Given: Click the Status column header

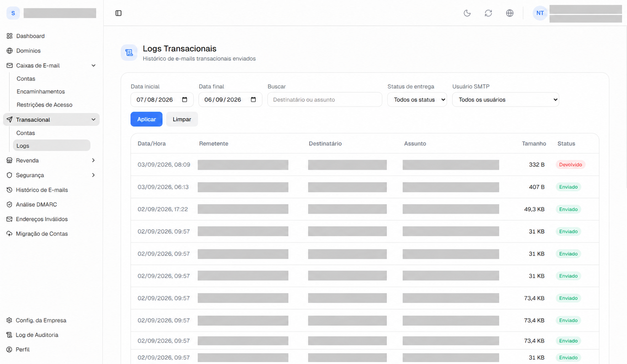Looking at the screenshot, I should 566,144.
